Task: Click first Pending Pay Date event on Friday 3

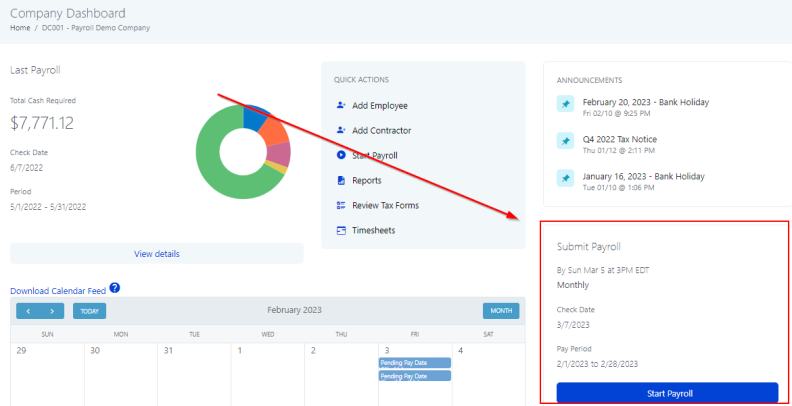Action: point(415,363)
